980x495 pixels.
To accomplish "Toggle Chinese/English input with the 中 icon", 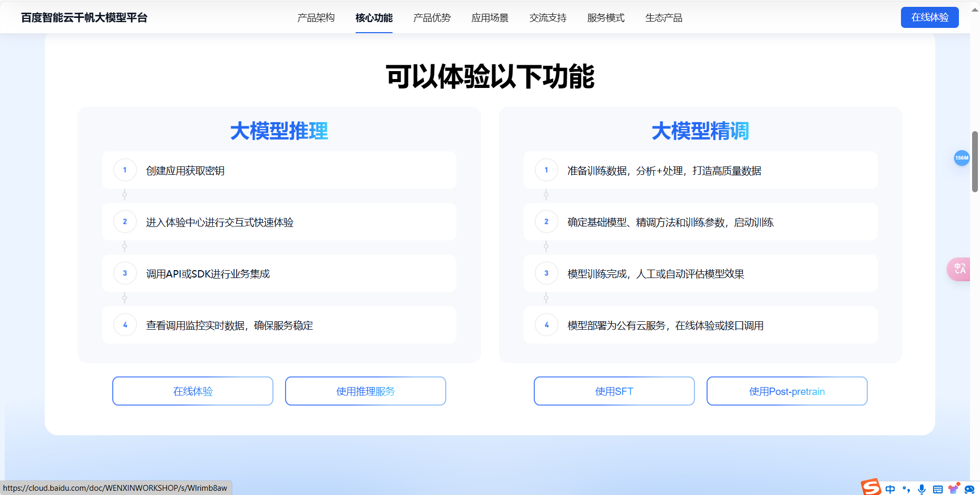I will pyautogui.click(x=890, y=488).
